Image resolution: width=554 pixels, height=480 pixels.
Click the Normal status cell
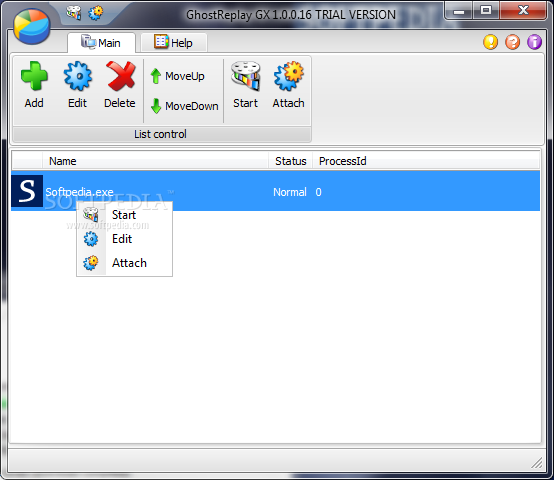coord(290,192)
